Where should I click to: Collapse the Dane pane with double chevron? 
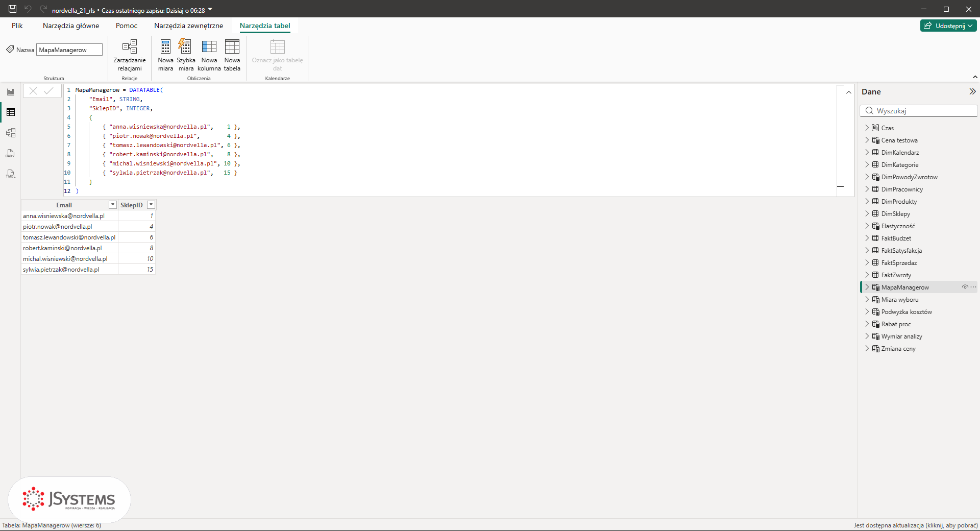(972, 91)
